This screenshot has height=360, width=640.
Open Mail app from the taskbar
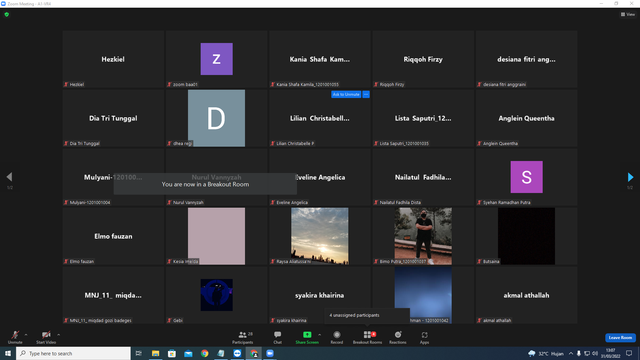click(188, 353)
